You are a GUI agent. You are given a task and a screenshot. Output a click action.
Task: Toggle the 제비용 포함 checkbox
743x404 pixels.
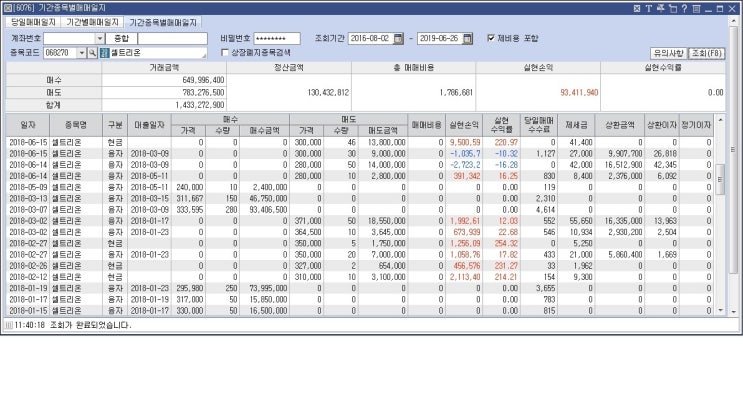click(491, 38)
